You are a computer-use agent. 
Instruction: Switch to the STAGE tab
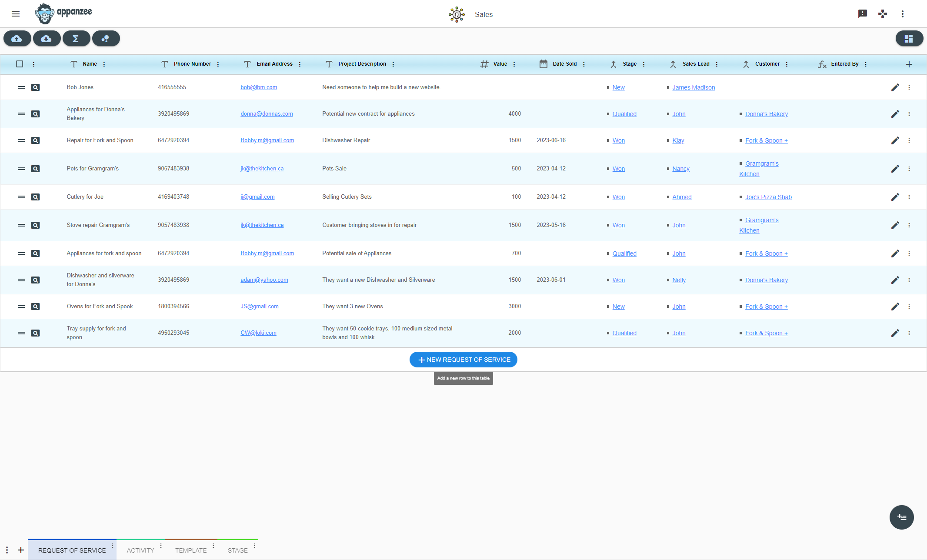[x=237, y=550]
